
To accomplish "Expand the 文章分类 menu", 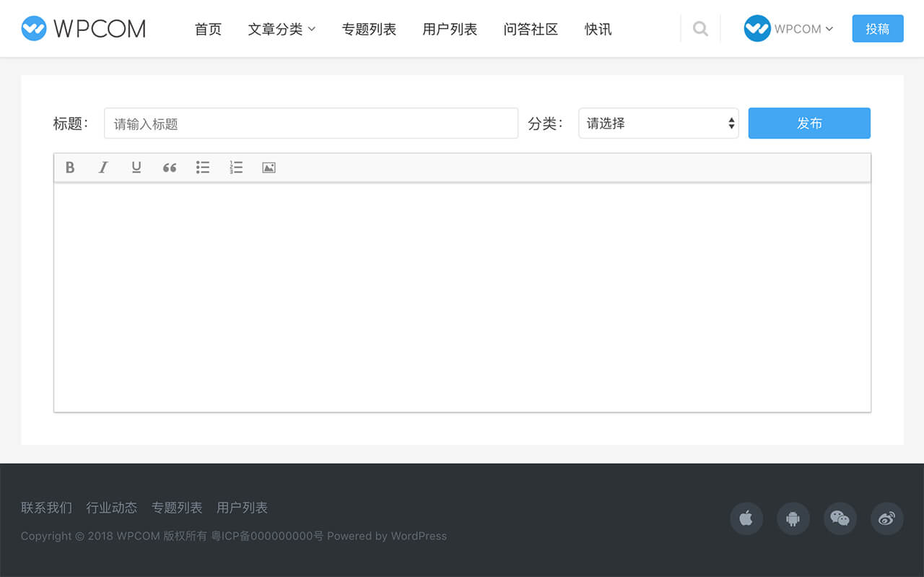I will click(x=282, y=29).
